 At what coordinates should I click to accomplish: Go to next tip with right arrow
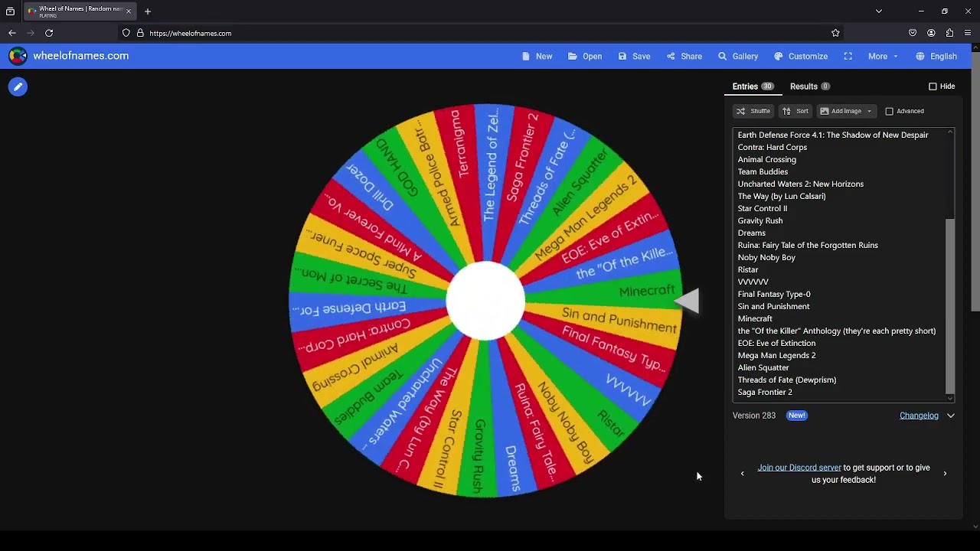945,474
